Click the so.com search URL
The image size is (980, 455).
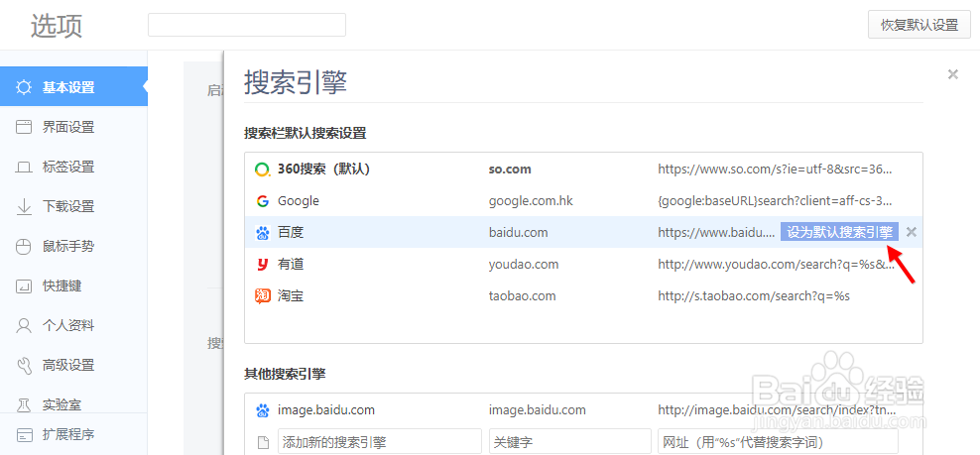pyautogui.click(x=775, y=170)
